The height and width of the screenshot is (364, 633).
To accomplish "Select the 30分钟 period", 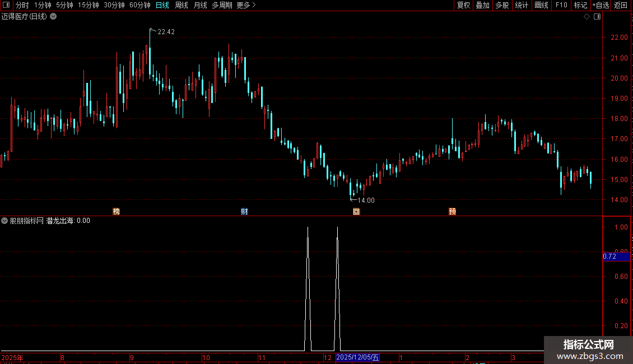I will (x=114, y=5).
